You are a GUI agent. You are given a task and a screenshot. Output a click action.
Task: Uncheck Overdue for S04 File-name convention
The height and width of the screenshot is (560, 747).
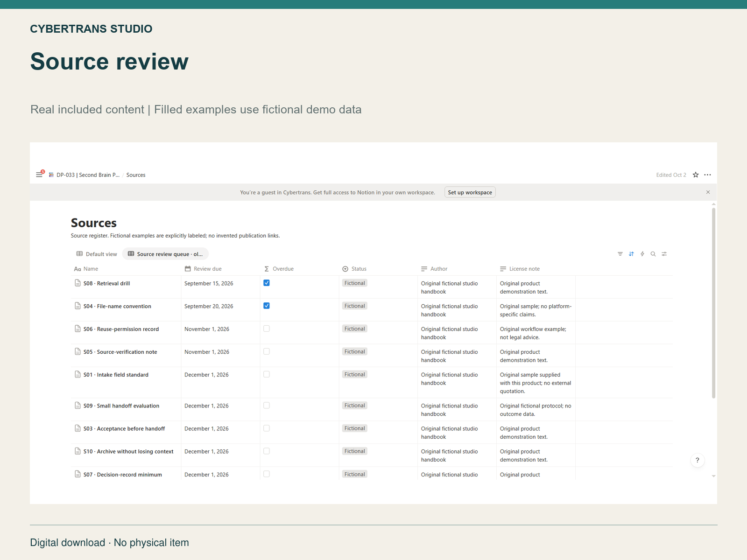tap(267, 306)
